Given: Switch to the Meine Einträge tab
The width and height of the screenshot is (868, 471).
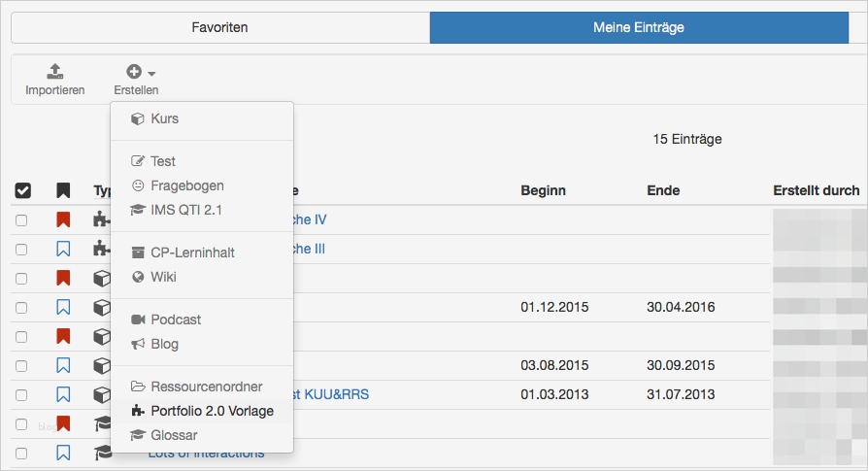Looking at the screenshot, I should [639, 27].
